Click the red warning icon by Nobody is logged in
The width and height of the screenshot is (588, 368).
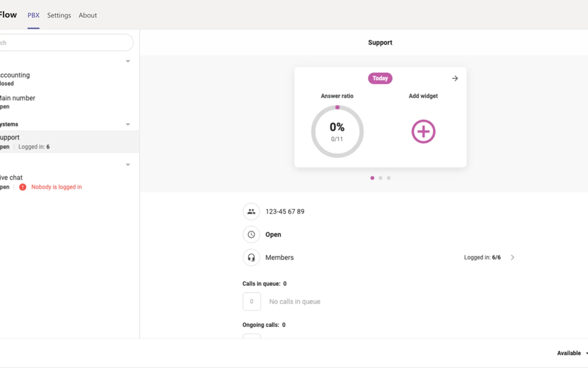click(23, 187)
